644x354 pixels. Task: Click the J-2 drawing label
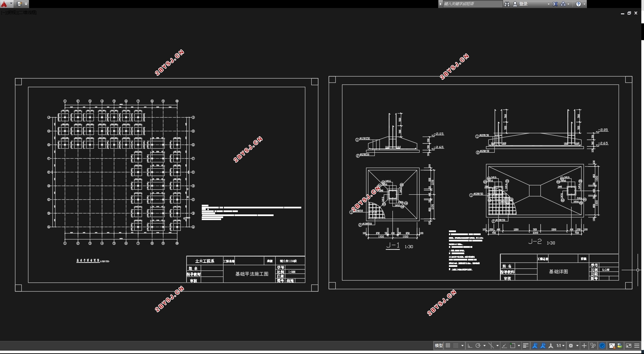[535, 241]
